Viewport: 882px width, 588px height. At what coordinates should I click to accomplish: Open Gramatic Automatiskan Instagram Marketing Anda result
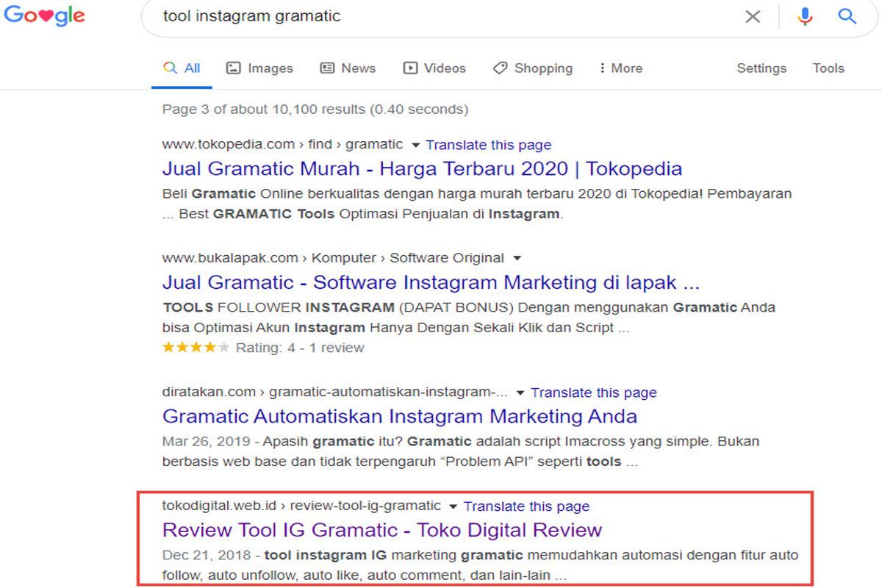400,417
